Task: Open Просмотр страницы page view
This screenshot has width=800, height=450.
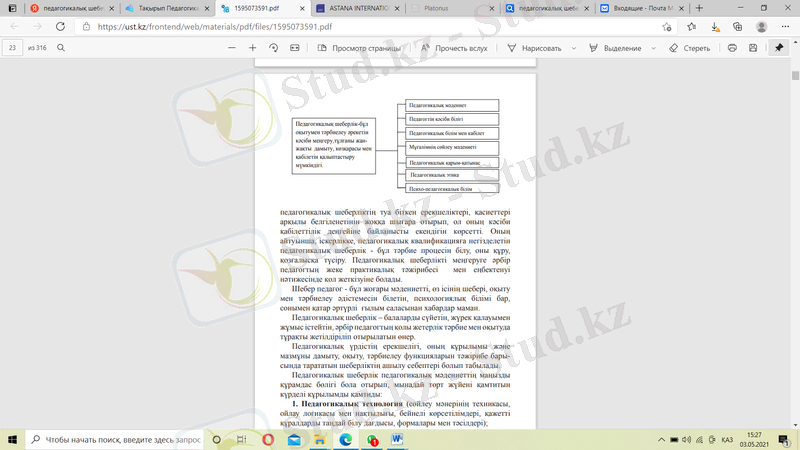Action: (359, 48)
